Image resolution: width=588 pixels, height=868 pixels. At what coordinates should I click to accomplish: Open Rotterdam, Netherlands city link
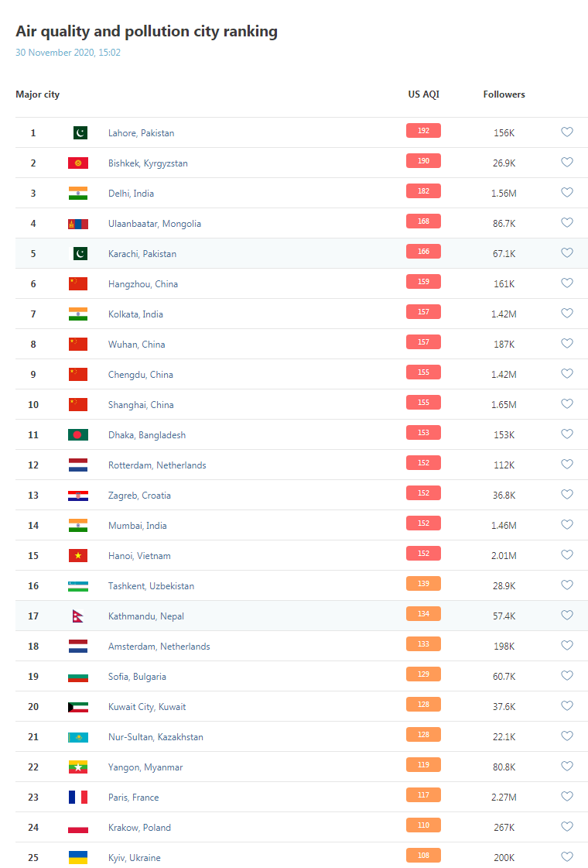[157, 465]
